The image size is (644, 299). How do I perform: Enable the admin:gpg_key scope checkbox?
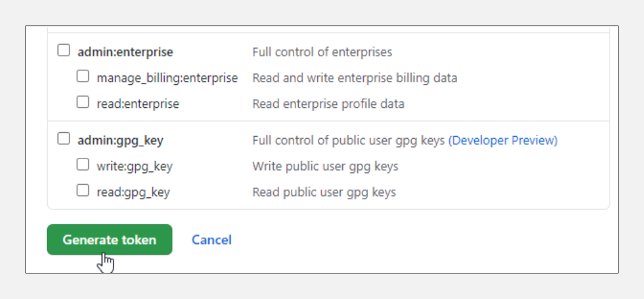tap(64, 139)
